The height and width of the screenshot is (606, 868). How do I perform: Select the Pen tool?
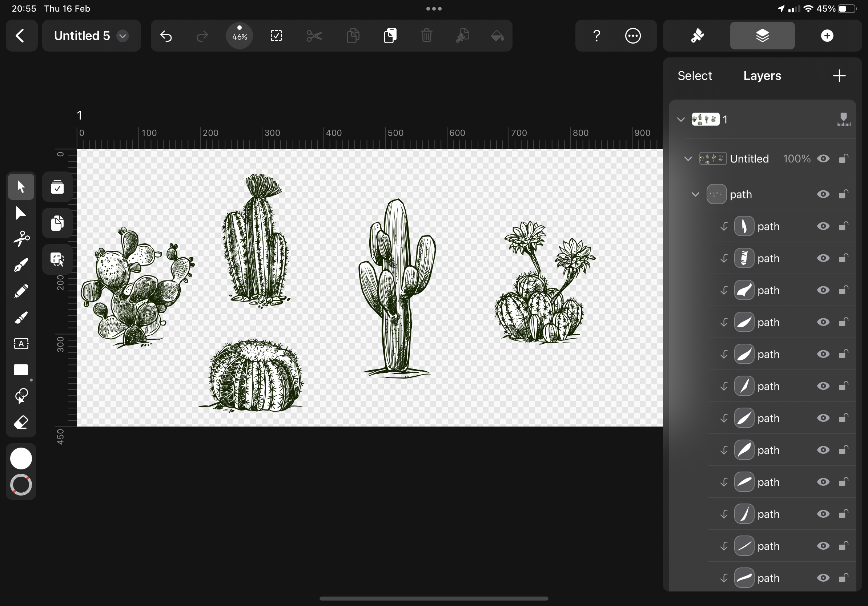coord(21,265)
